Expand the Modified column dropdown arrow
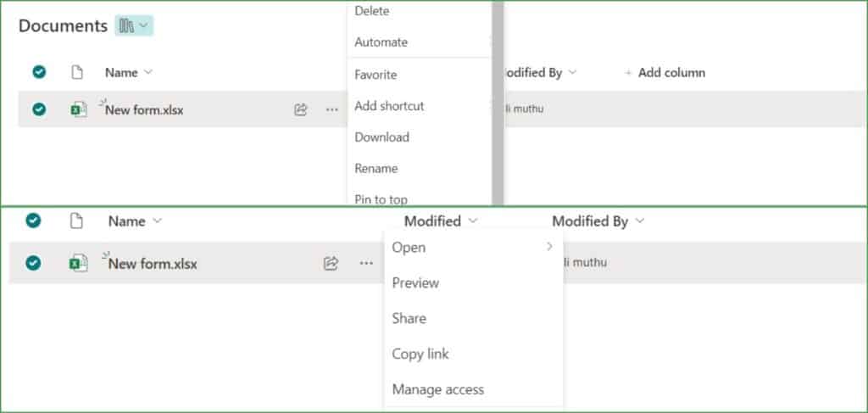Screen dimensions: 868x413 point(472,221)
